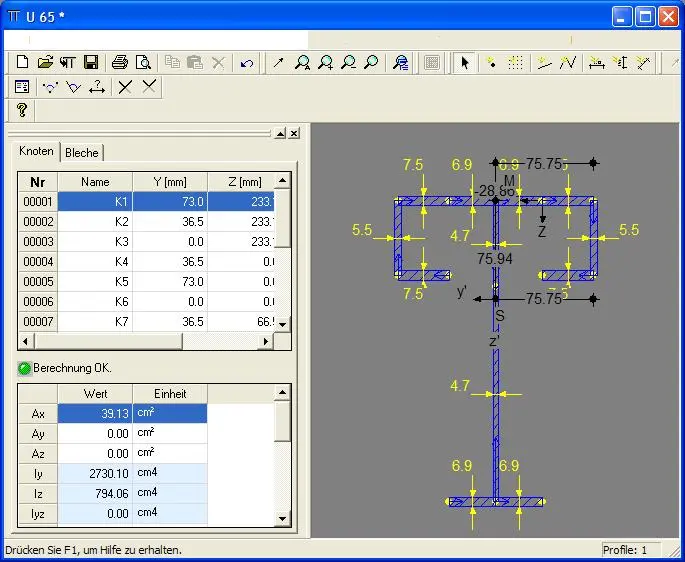Click the New document icon

coord(22,62)
